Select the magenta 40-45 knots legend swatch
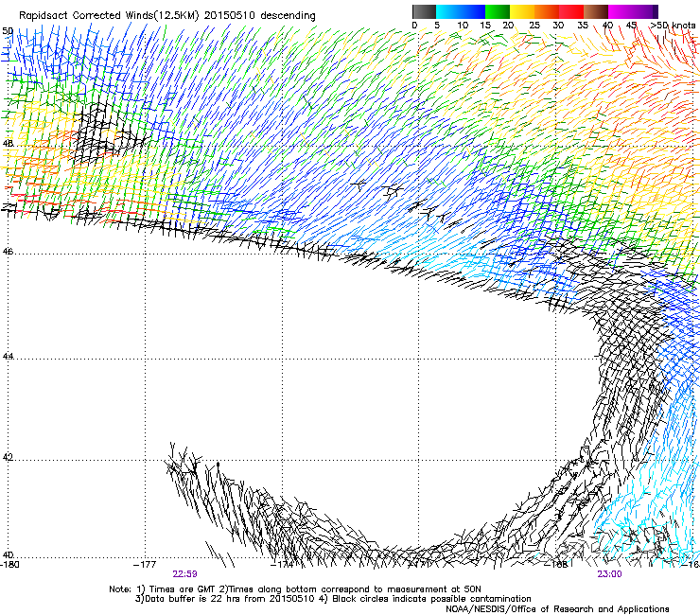The image size is (700, 615). pyautogui.click(x=621, y=11)
